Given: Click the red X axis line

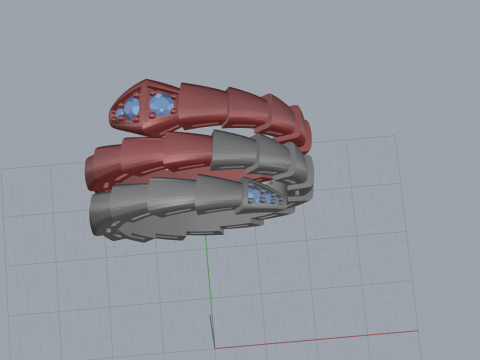Looking at the screenshot, I should [316, 339].
